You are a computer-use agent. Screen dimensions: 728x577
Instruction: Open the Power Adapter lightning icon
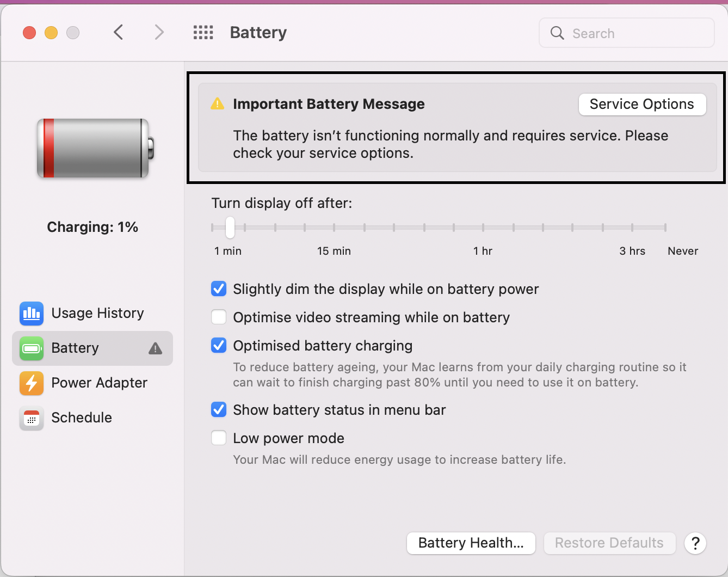[32, 383]
